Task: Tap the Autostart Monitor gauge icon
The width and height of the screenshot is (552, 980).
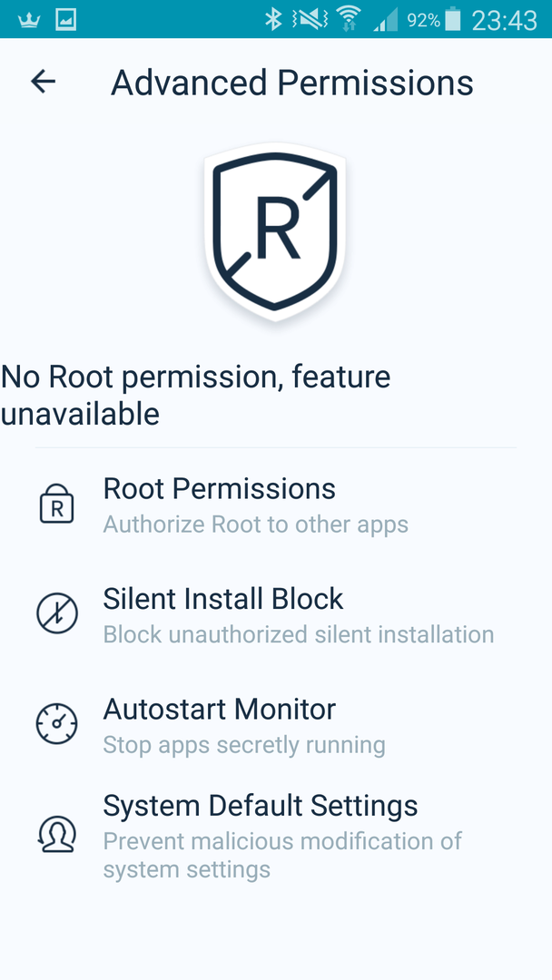Action: coord(57,724)
